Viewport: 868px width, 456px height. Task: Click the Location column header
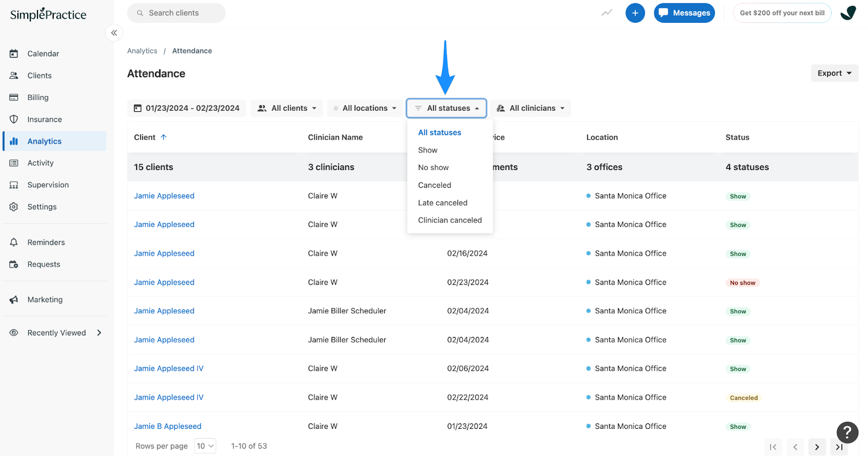[x=602, y=137]
